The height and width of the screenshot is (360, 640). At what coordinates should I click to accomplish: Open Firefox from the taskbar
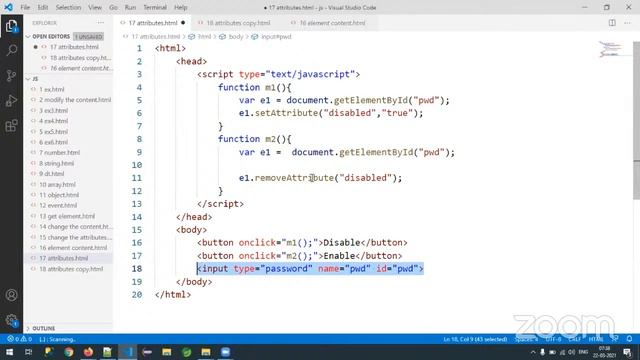(x=88, y=352)
